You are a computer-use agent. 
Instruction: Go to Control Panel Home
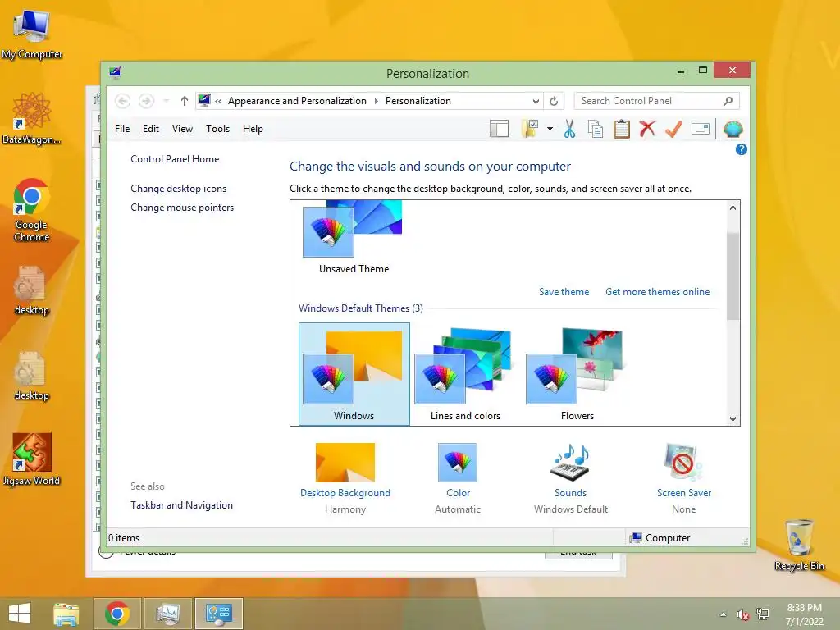pos(175,159)
